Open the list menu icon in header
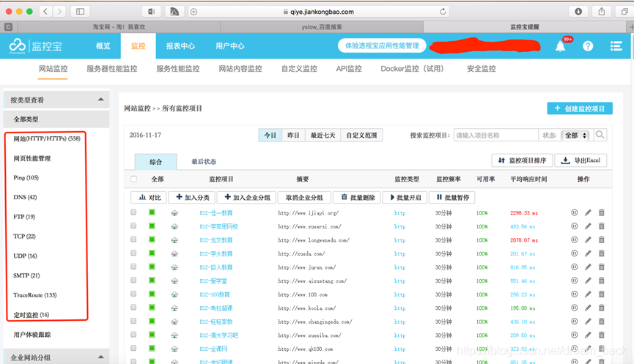The image size is (634, 364). tap(616, 46)
